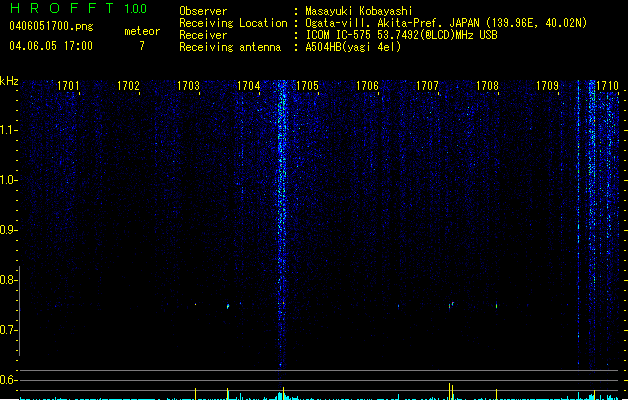The height and width of the screenshot is (400, 629).
Task: Click the 1710 time marker
Action: point(607,86)
